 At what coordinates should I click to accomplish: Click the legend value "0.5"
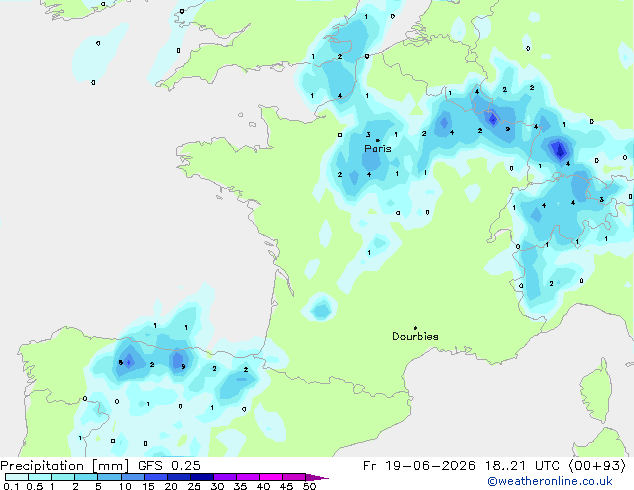(35, 486)
